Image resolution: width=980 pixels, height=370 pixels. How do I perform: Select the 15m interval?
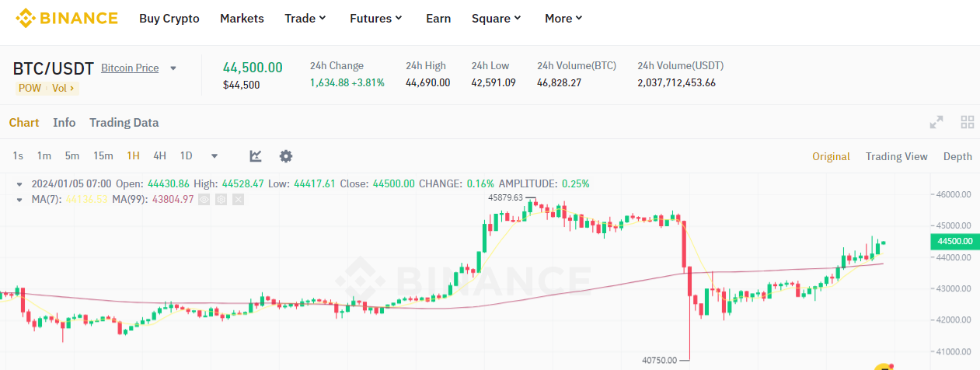pos(103,156)
